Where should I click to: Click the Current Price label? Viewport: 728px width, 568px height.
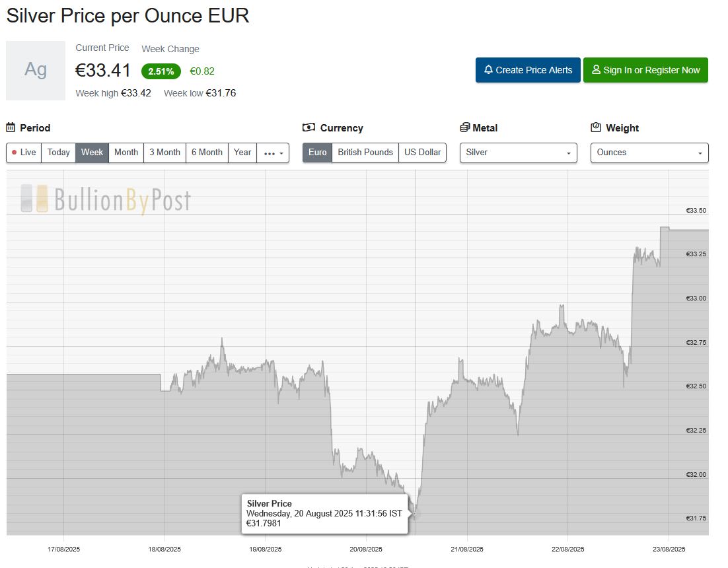[102, 48]
